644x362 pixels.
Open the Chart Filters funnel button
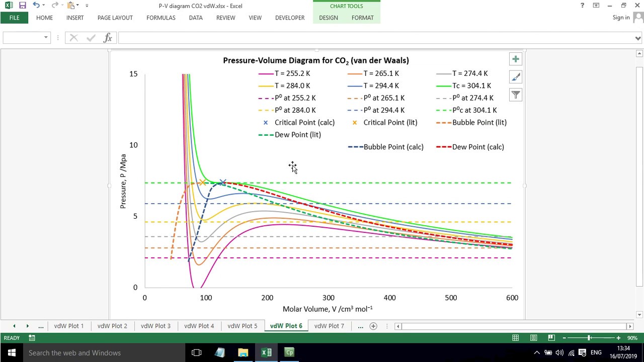click(516, 95)
